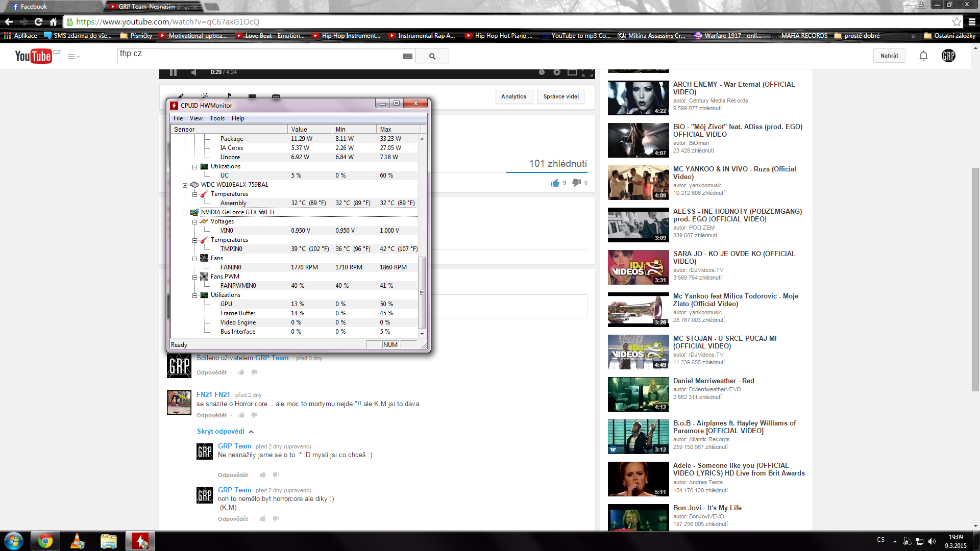Open Windows Start menu
The width and height of the screenshot is (980, 551).
tap(14, 541)
